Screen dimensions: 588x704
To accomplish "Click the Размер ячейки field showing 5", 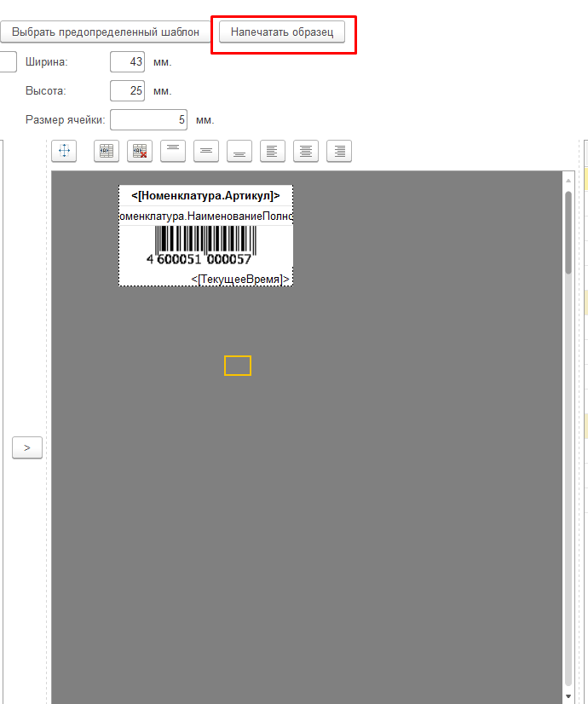I will [x=148, y=120].
